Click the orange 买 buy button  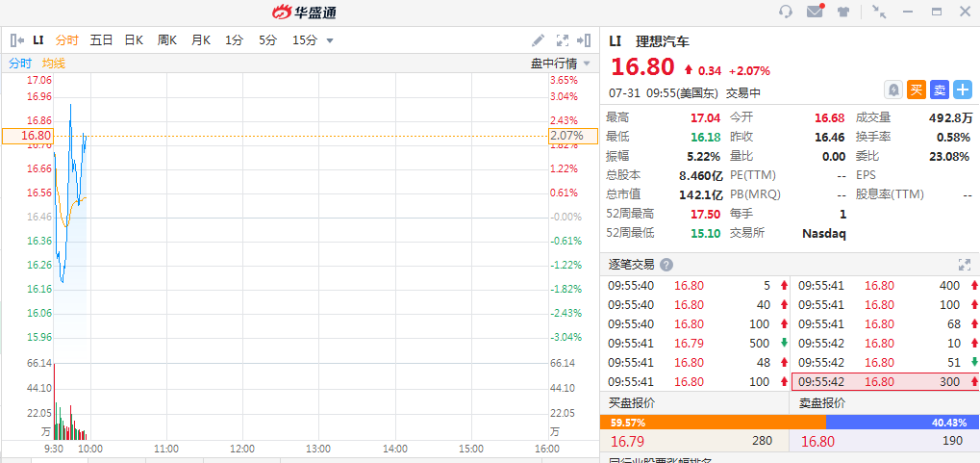(x=917, y=90)
